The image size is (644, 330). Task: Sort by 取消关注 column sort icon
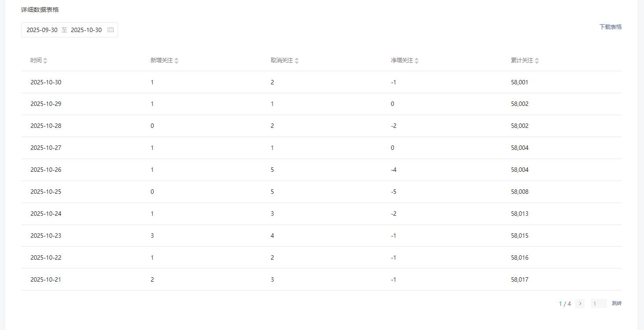(297, 61)
